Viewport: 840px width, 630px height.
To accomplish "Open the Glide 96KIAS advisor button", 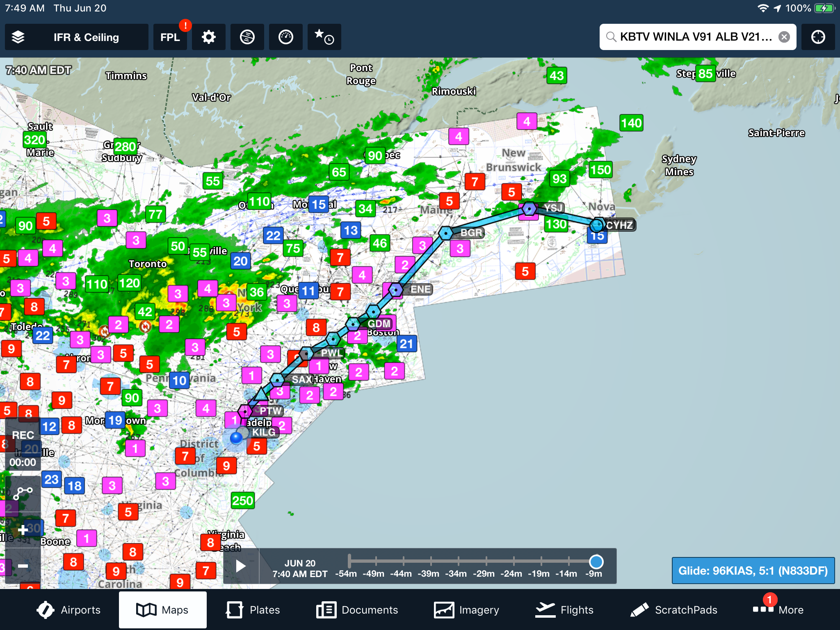I will tap(753, 571).
